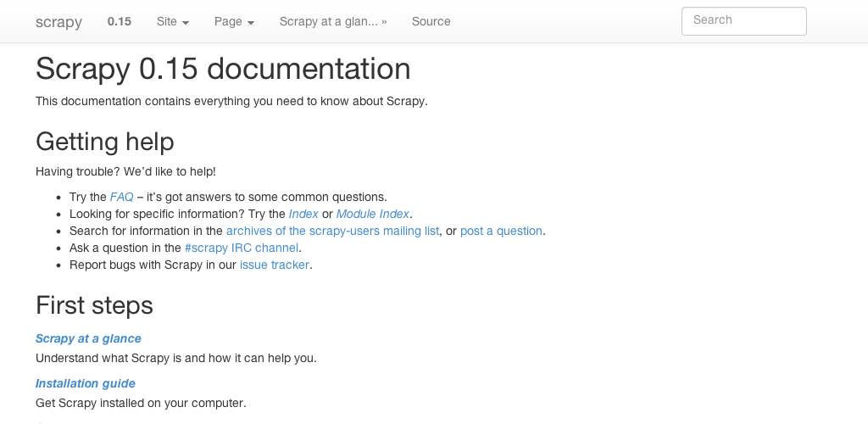Go to the issue tracker link
868x424 pixels.
pos(275,265)
